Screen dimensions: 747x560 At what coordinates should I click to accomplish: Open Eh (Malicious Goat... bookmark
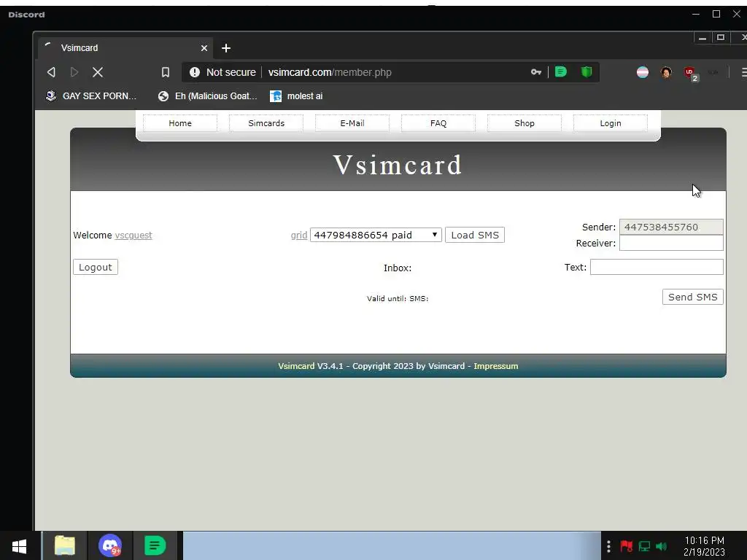tap(208, 96)
